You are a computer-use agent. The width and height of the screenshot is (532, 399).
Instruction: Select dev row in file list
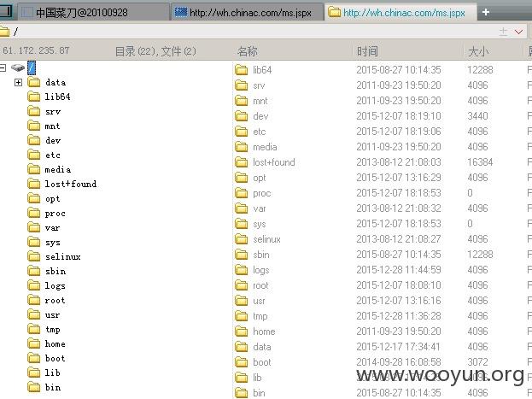382,116
